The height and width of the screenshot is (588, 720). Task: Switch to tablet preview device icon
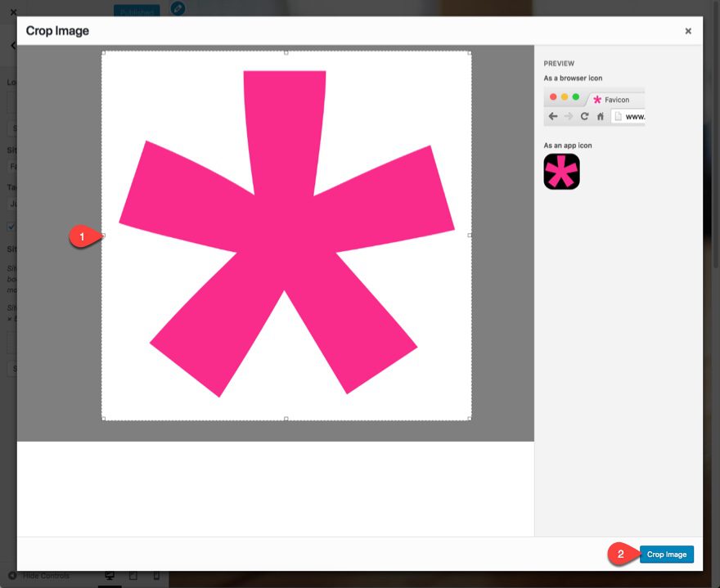click(133, 577)
